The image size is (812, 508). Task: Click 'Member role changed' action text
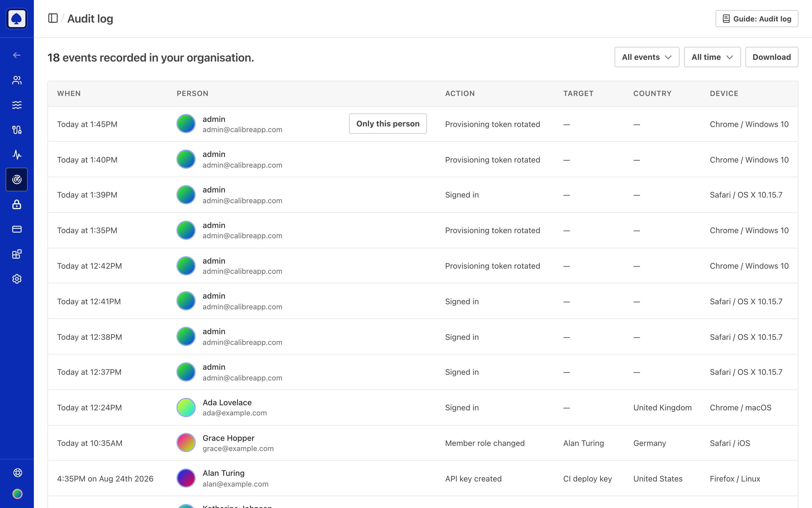point(484,443)
